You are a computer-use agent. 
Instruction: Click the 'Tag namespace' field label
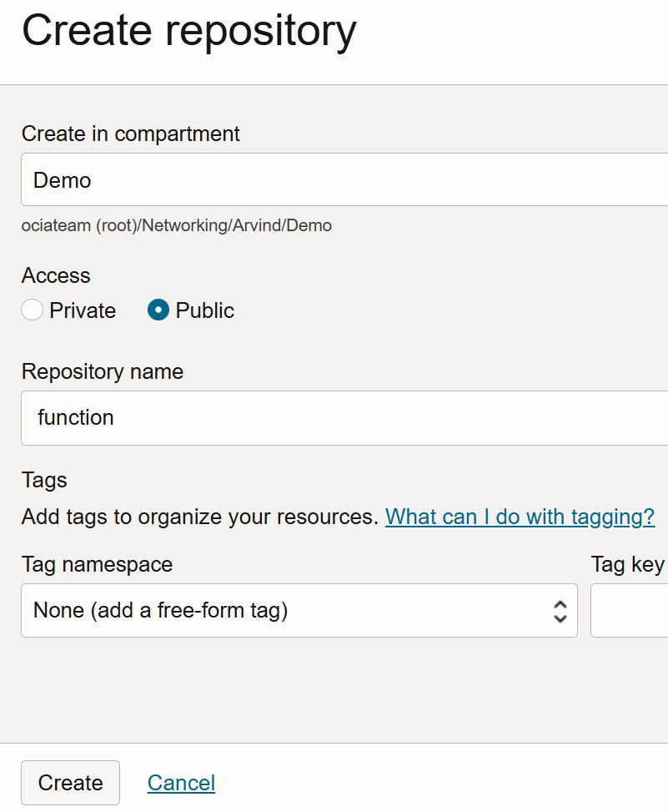pos(97,564)
